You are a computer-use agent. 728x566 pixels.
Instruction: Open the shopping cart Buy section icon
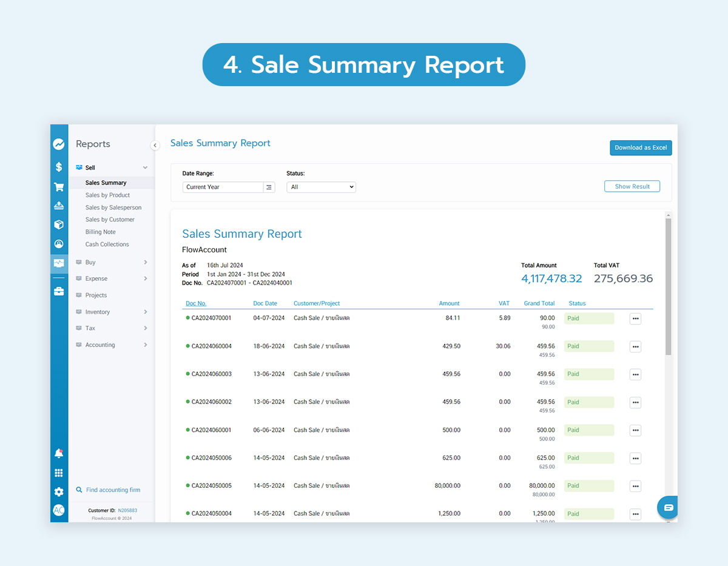[59, 186]
